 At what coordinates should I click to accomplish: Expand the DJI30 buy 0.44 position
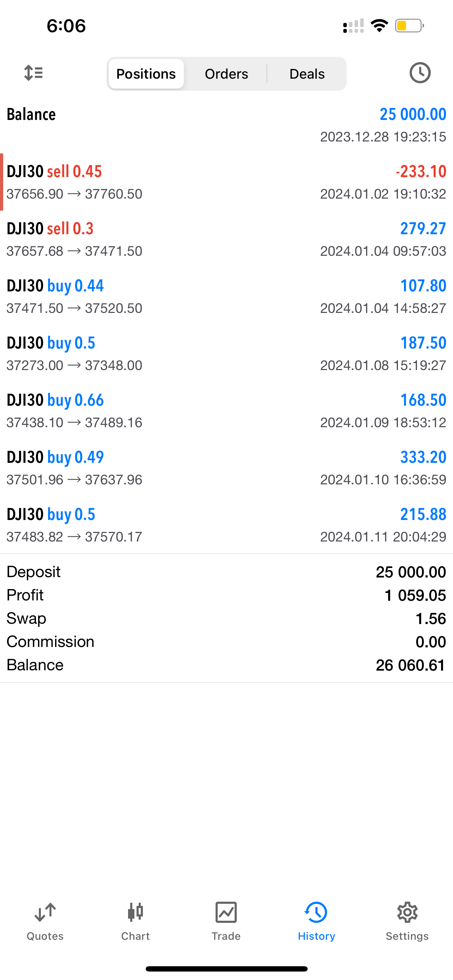pyautogui.click(x=226, y=296)
